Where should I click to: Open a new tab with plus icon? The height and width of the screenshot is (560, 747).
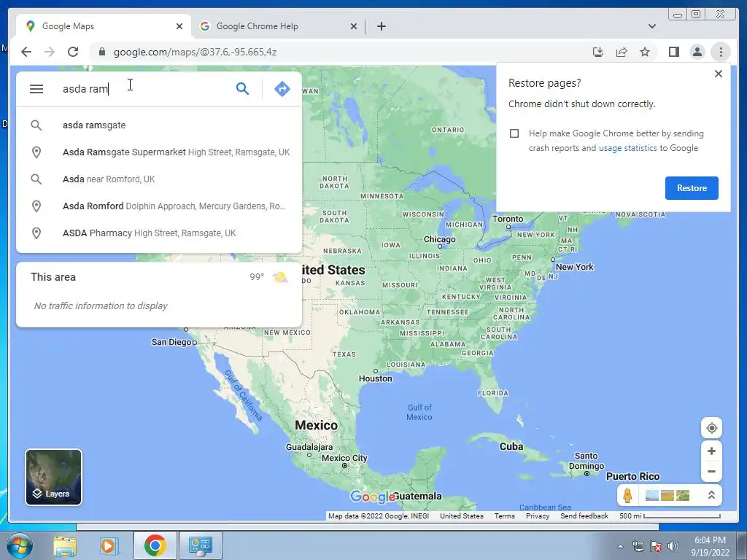coord(381,26)
